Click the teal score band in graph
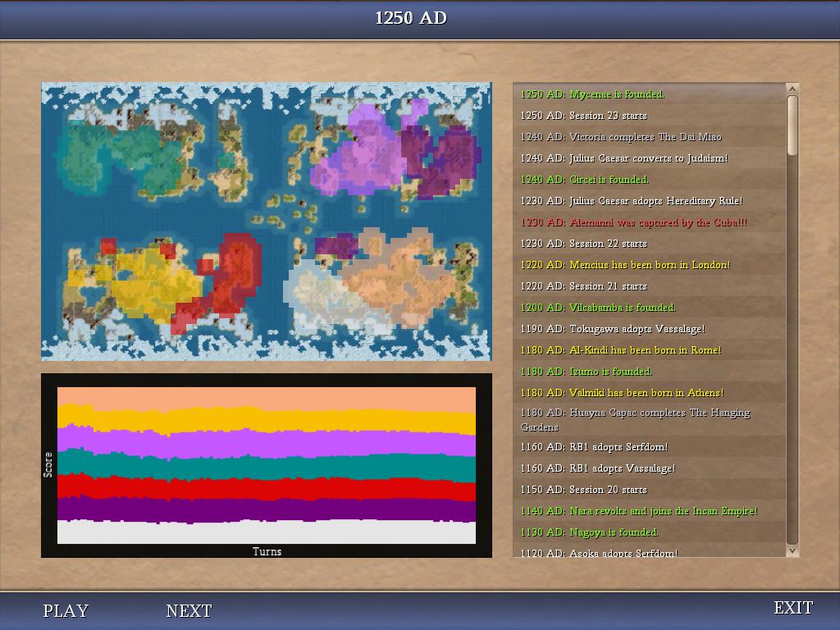840x630 pixels. [267, 467]
